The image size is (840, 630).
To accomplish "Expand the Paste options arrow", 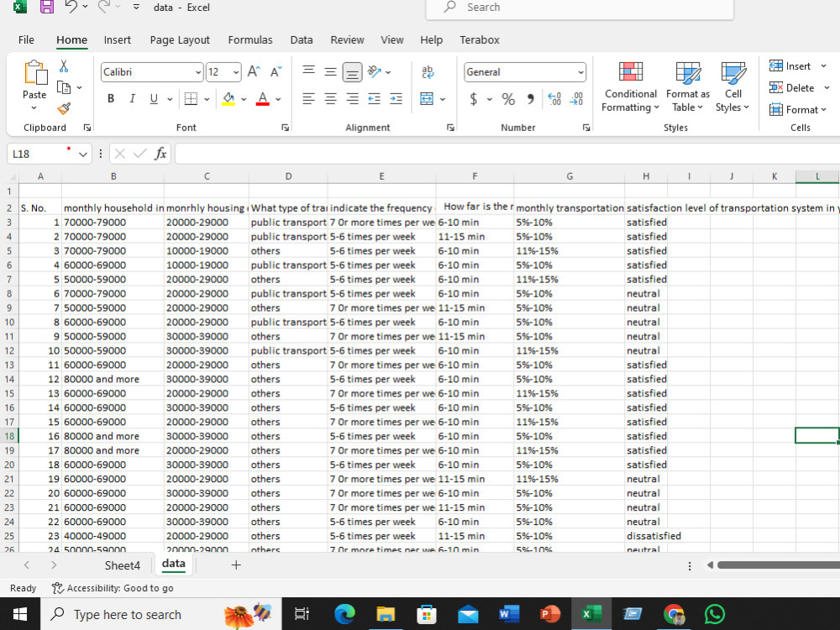I will [34, 108].
